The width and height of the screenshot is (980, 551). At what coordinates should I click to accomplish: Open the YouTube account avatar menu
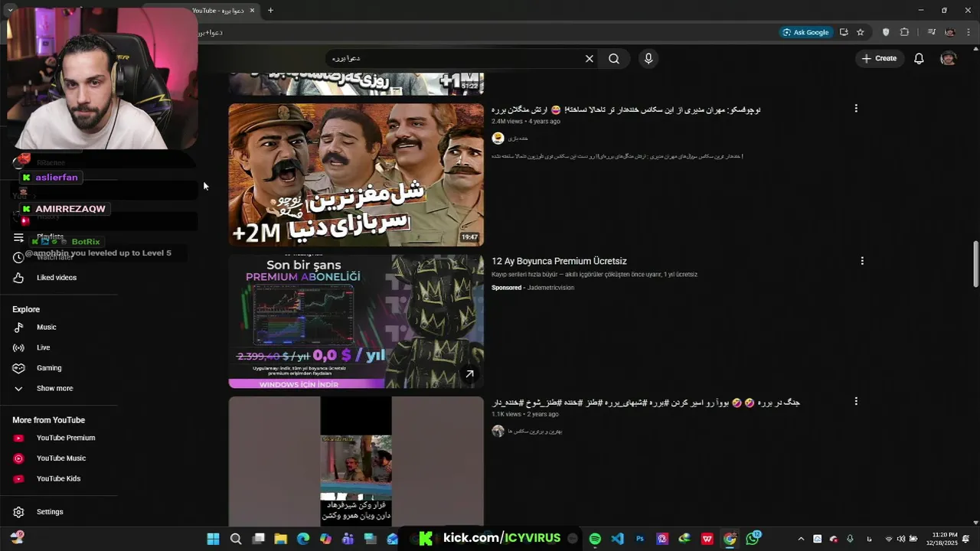click(949, 58)
